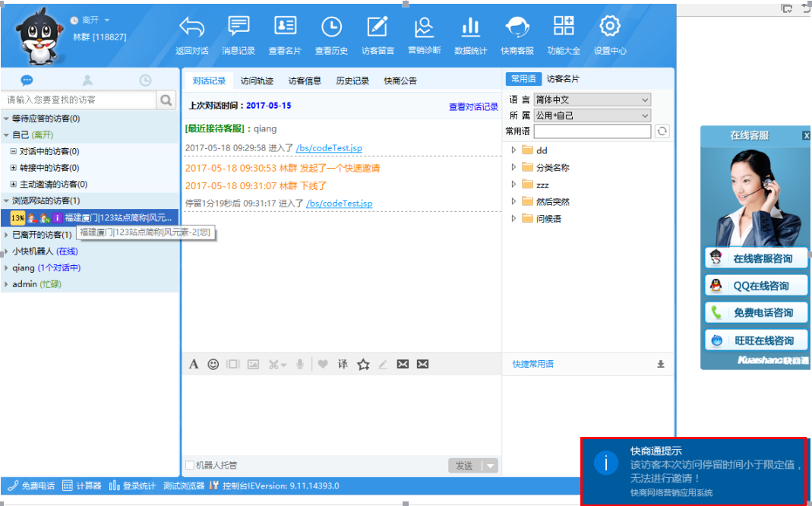Switch to the 访客名片 tab
The height and width of the screenshot is (506, 812).
coord(563,79)
